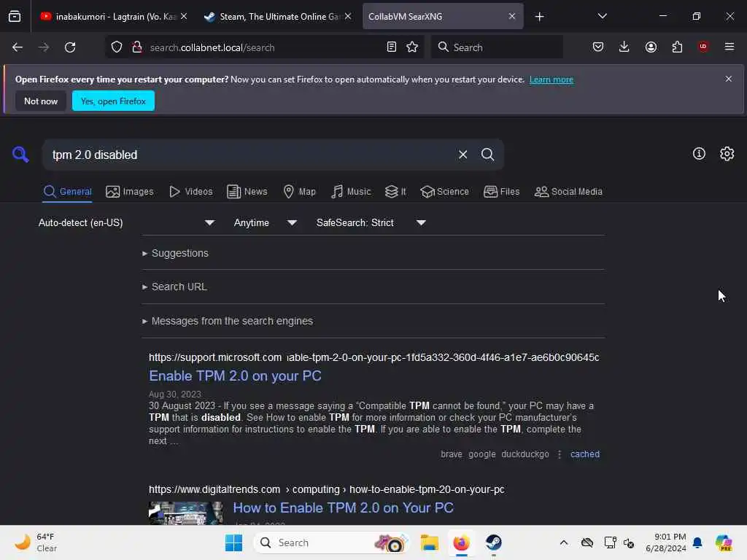
Task: Click the support.microsoft.com result URL
Action: click(373, 357)
